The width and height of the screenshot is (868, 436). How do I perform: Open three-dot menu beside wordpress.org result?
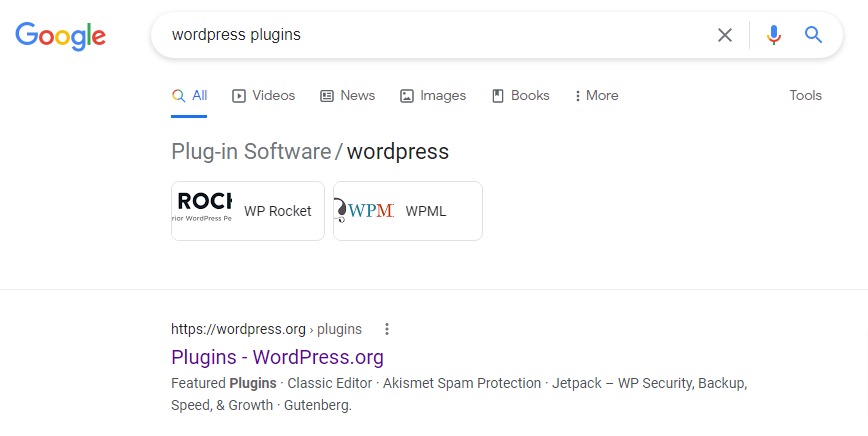click(x=387, y=329)
